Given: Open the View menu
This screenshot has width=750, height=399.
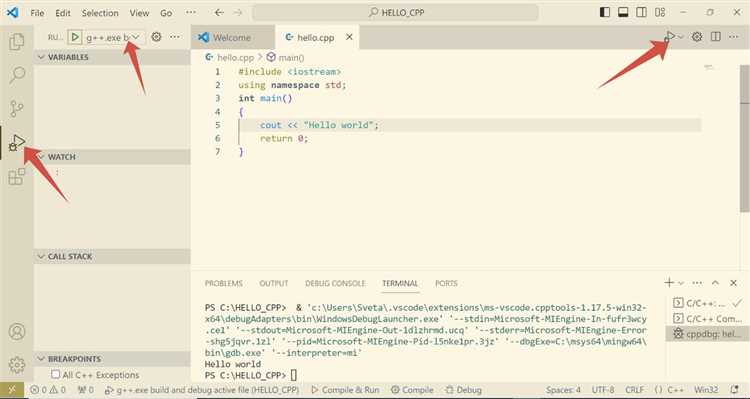Looking at the screenshot, I should pyautogui.click(x=139, y=13).
